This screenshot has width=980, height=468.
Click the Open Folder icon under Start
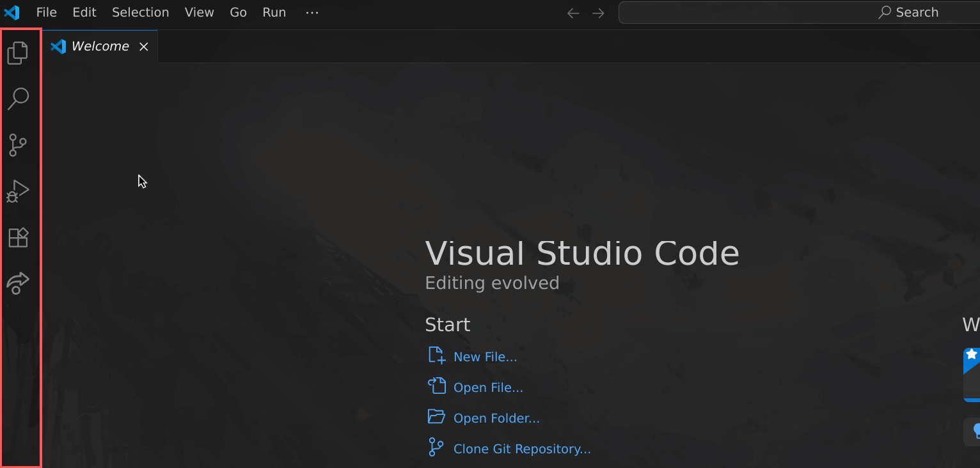(436, 417)
